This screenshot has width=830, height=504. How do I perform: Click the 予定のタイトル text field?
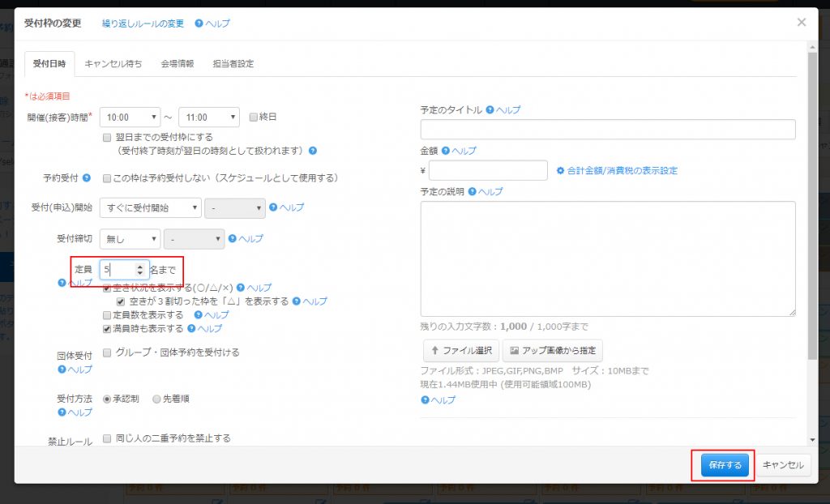click(608, 130)
